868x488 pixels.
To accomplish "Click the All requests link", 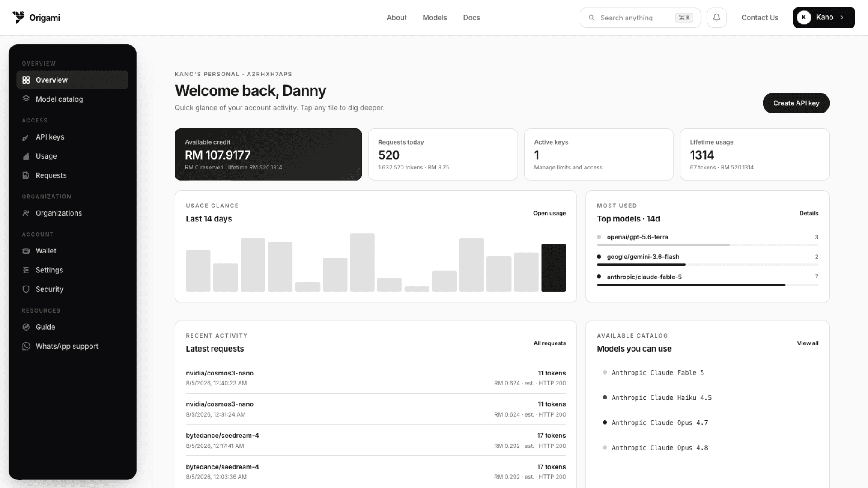I will point(550,343).
